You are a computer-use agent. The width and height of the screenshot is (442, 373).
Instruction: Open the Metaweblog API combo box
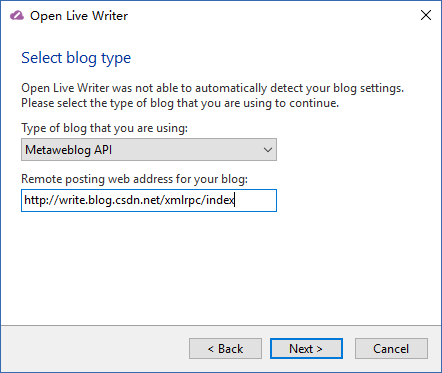pos(149,150)
